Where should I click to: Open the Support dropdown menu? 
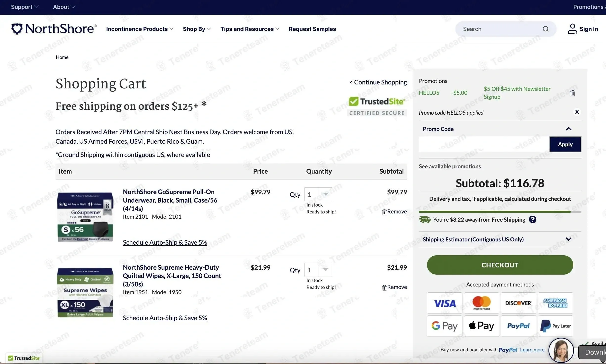pos(25,7)
